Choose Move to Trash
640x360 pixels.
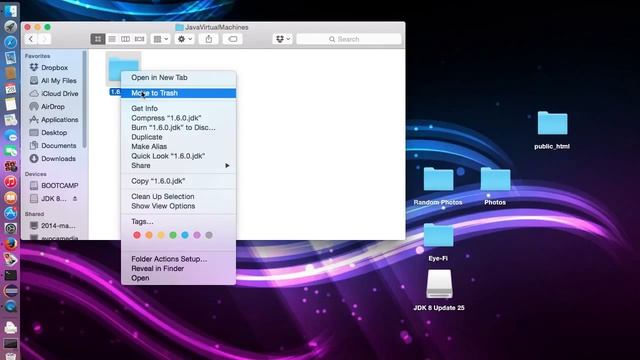[178, 93]
